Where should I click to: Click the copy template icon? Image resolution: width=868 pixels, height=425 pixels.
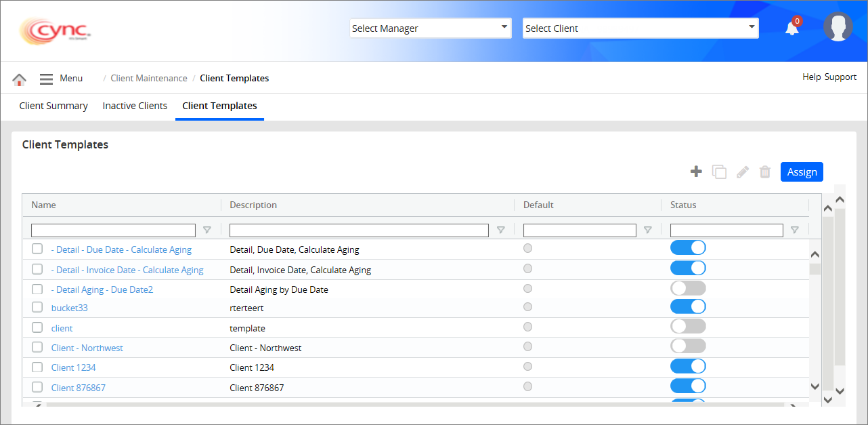(719, 172)
